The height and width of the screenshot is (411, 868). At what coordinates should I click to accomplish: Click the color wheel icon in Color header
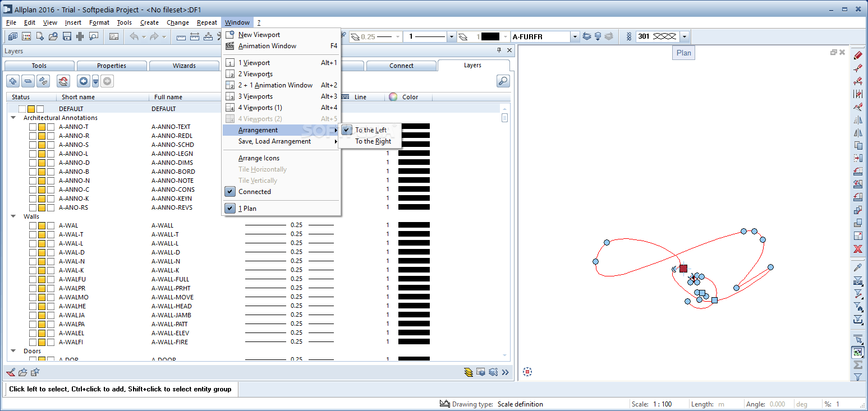(393, 97)
